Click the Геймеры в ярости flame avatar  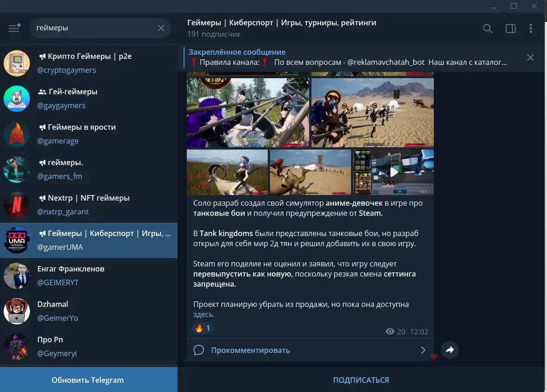pos(17,134)
